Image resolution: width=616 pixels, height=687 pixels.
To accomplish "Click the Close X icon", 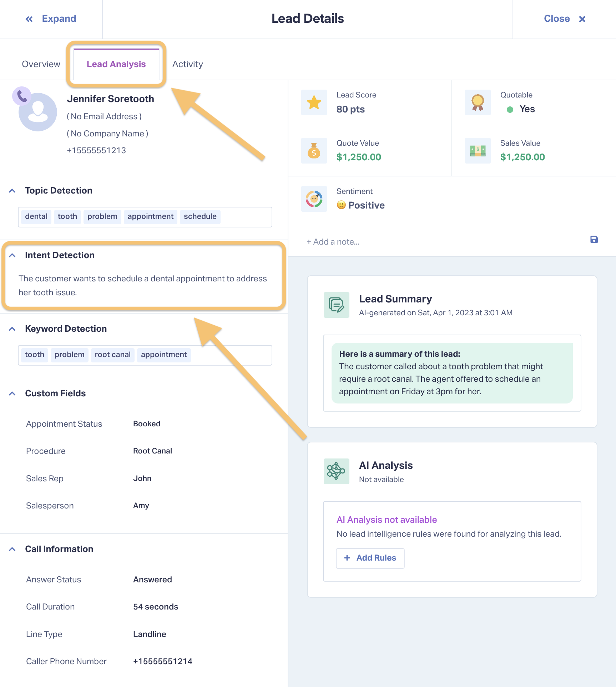I will pyautogui.click(x=582, y=19).
